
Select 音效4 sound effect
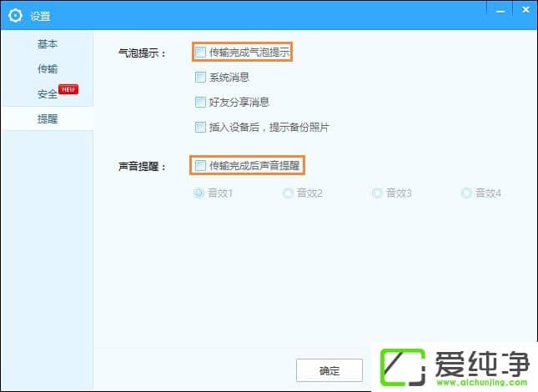pyautogui.click(x=466, y=193)
